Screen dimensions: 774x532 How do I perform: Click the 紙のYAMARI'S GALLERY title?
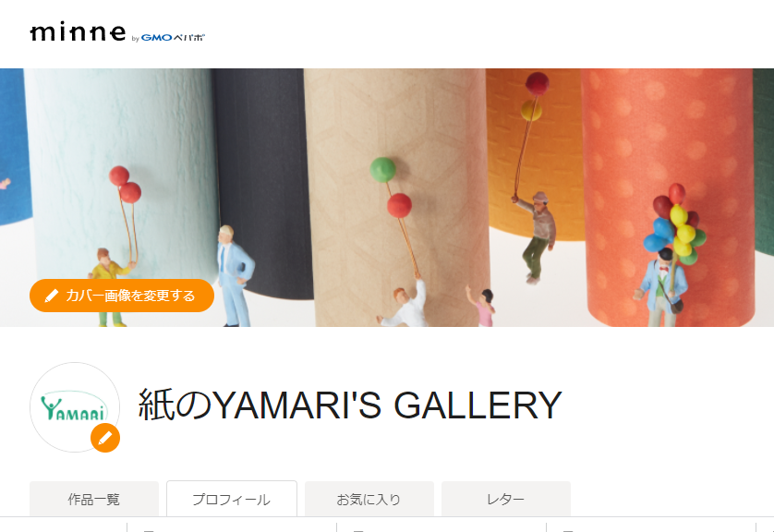pos(350,405)
